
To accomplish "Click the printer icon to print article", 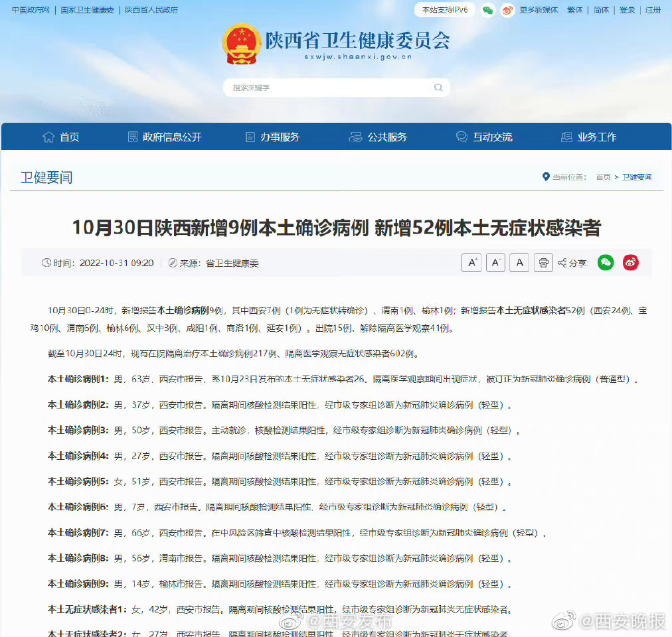I will coord(543,263).
